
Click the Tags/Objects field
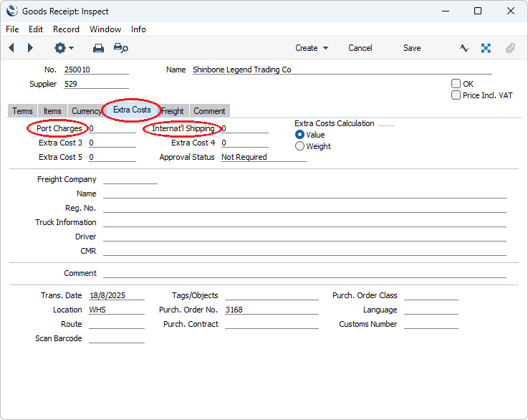pos(272,295)
